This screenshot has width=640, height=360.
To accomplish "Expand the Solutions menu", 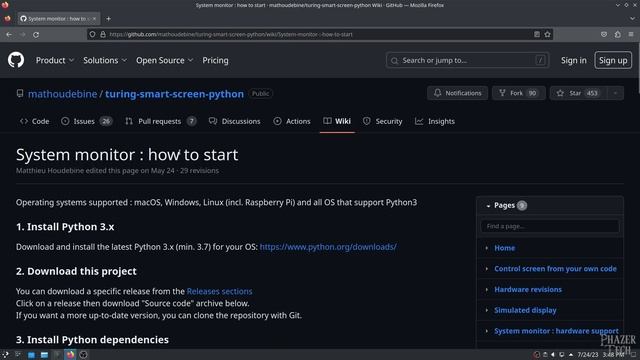I will point(105,60).
